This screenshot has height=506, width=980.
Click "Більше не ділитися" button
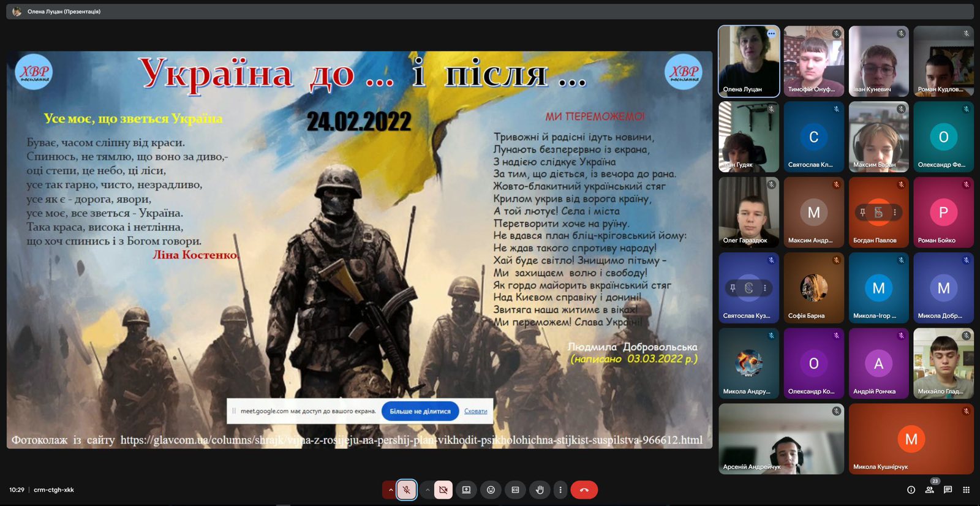tap(420, 411)
